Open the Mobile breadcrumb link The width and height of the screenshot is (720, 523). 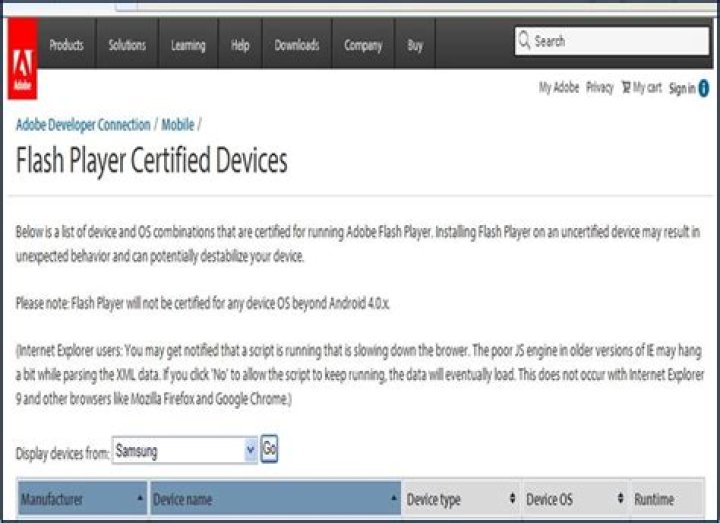178,124
